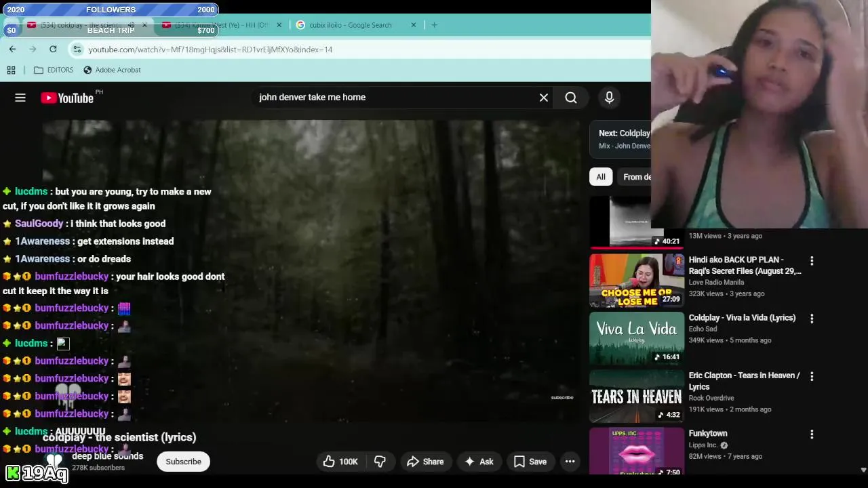
Task: Click the subscribe watermark on the video
Action: click(x=562, y=397)
